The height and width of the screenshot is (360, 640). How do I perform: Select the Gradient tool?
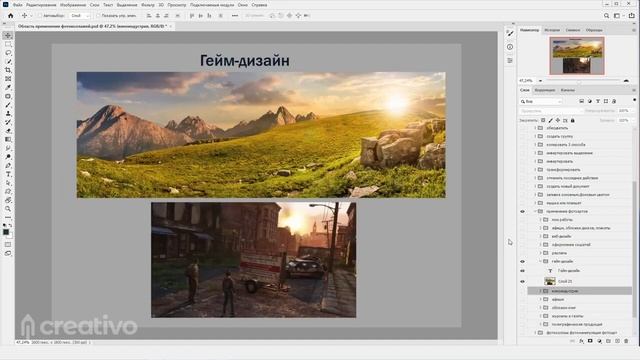click(8, 140)
